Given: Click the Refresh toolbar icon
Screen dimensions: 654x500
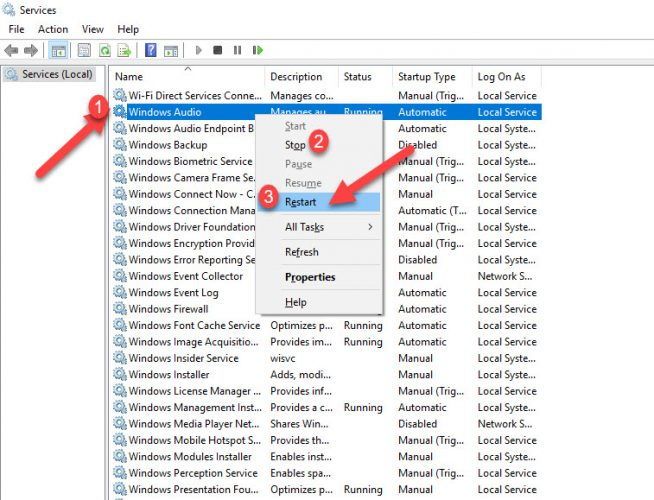Looking at the screenshot, I should (x=105, y=50).
